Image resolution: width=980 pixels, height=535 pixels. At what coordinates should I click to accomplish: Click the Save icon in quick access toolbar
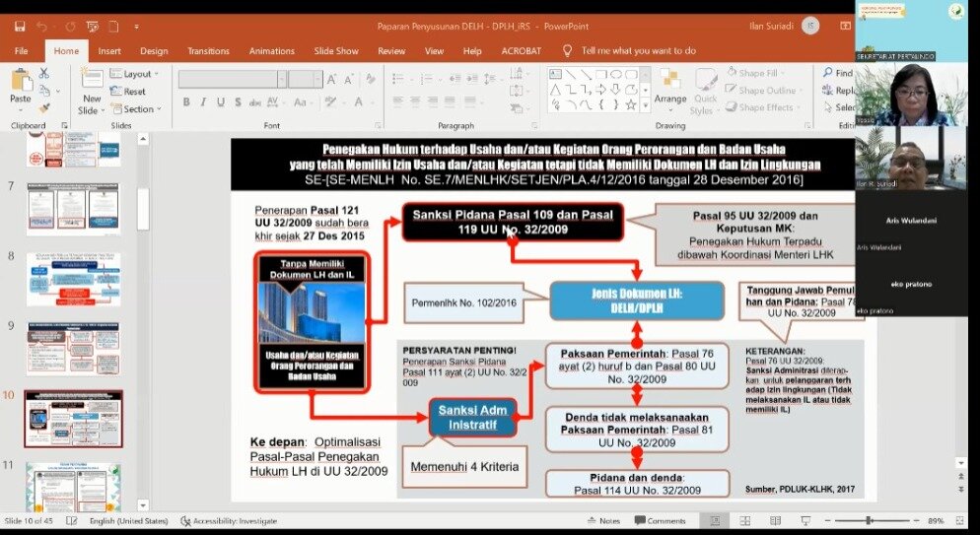(x=19, y=27)
